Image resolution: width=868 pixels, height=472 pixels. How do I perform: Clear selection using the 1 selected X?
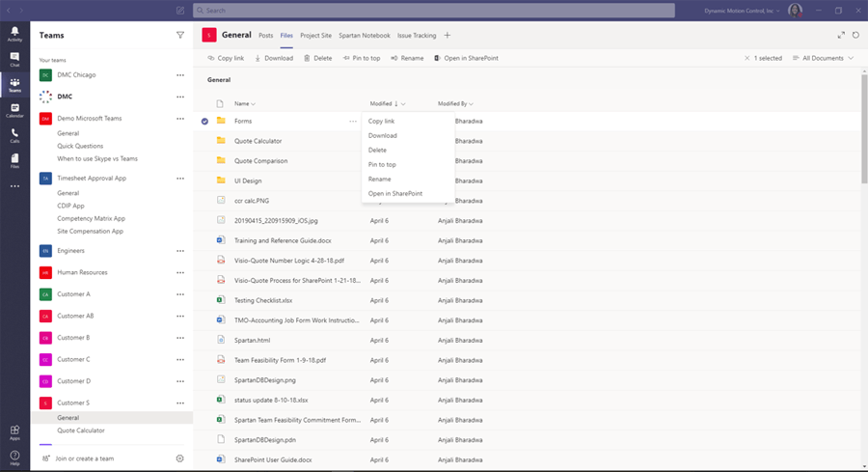point(746,58)
